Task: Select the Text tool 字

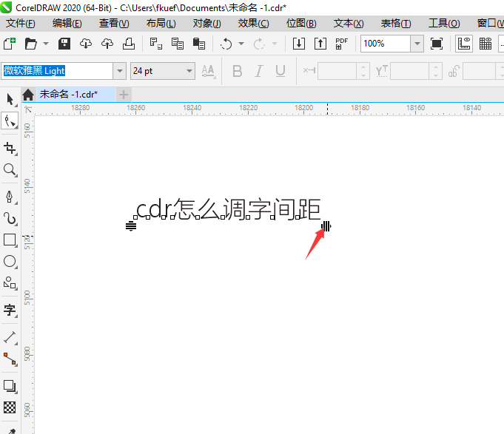Action: [10, 310]
